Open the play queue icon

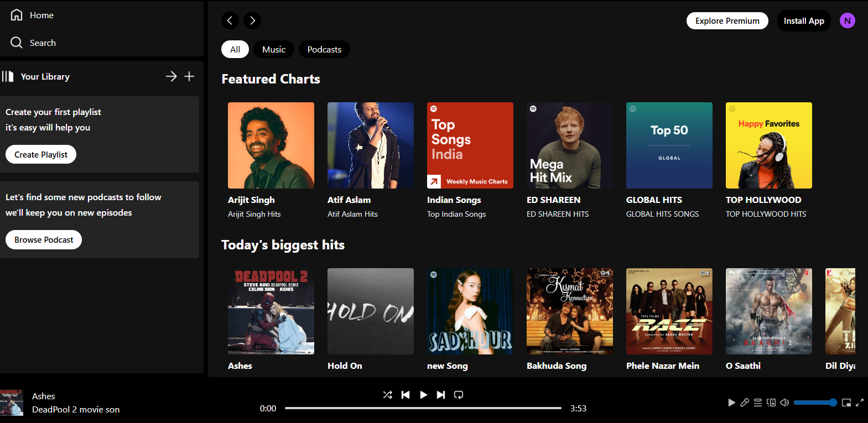[x=758, y=403]
